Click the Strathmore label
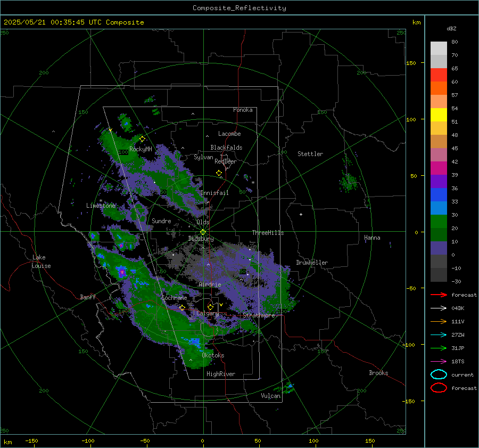The width and height of the screenshot is (479, 448). tap(259, 315)
